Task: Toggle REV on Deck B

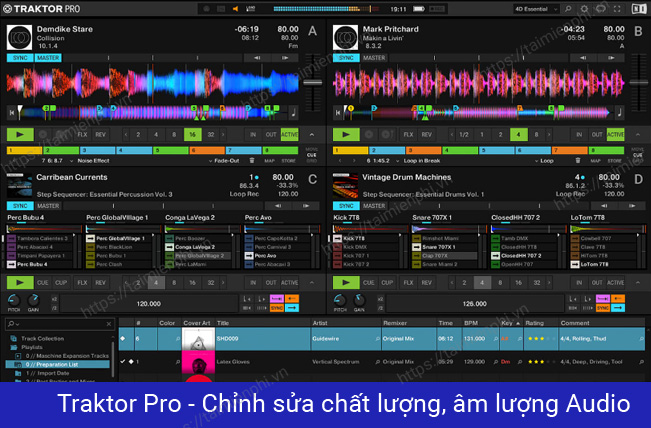Action: [x=426, y=135]
